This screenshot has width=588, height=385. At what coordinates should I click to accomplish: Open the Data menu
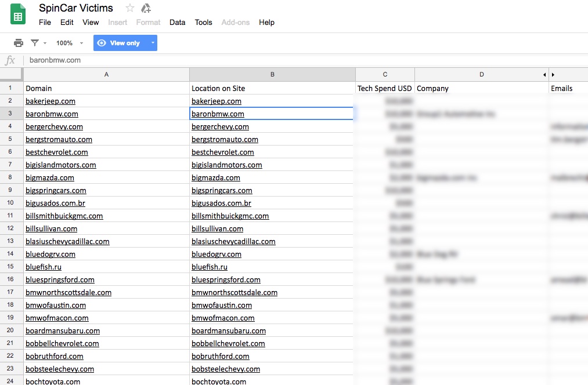pos(178,23)
